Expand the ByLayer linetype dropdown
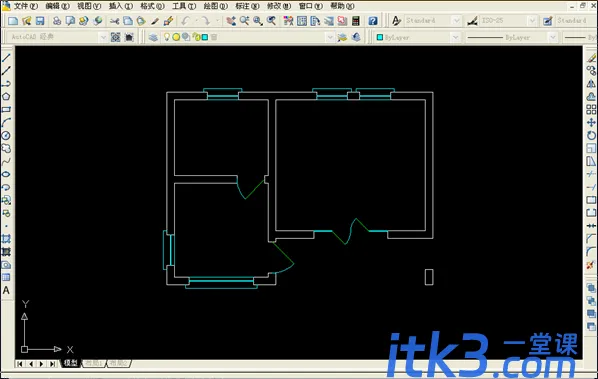The image size is (598, 379). 552,37
